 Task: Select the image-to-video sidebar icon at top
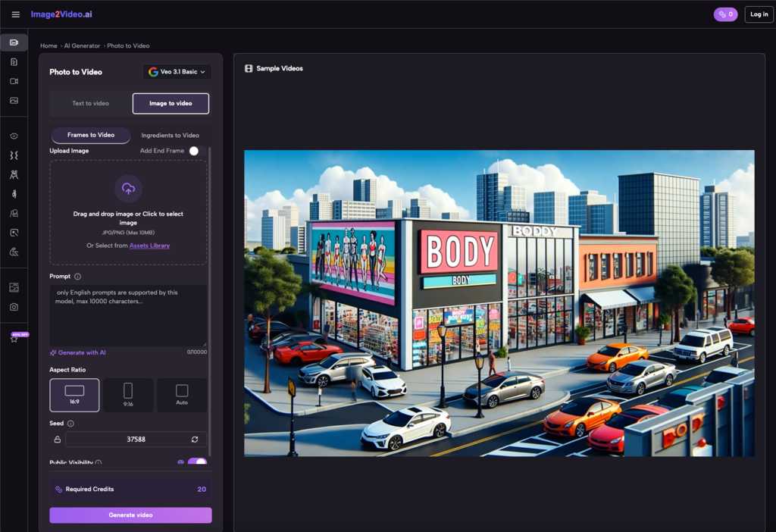pyautogui.click(x=14, y=42)
